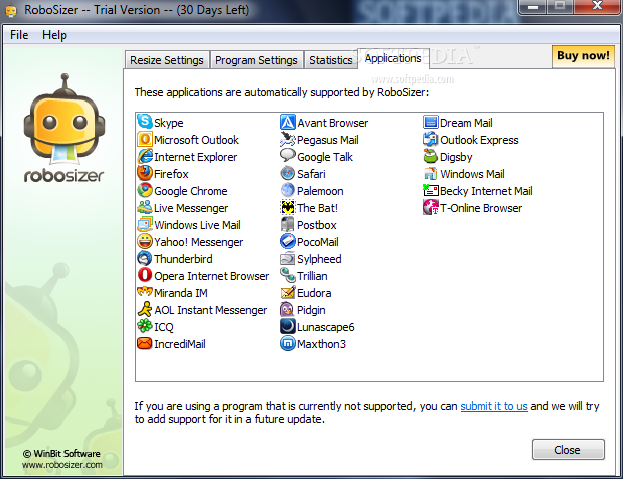Click the title bar app icon
623x479 pixels.
11,10
